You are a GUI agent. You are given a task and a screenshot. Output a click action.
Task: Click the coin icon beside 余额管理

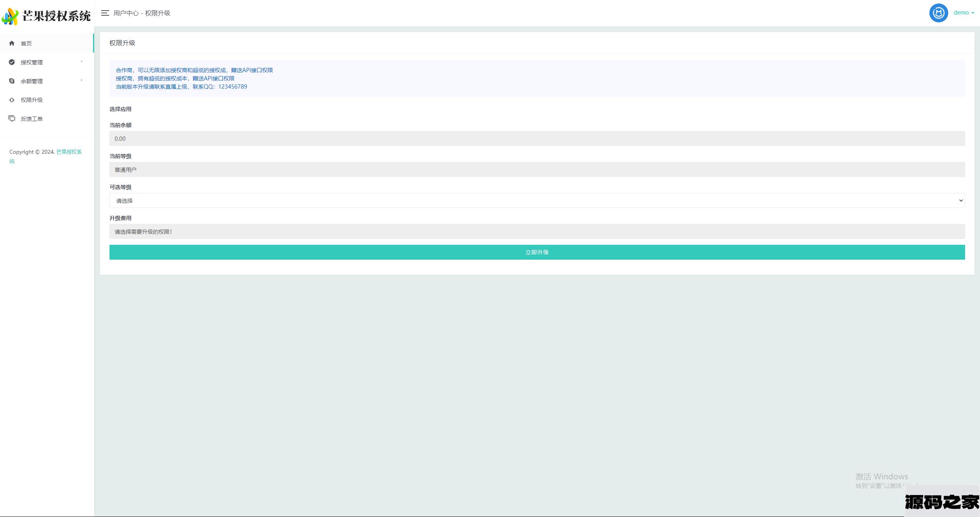[x=12, y=81]
